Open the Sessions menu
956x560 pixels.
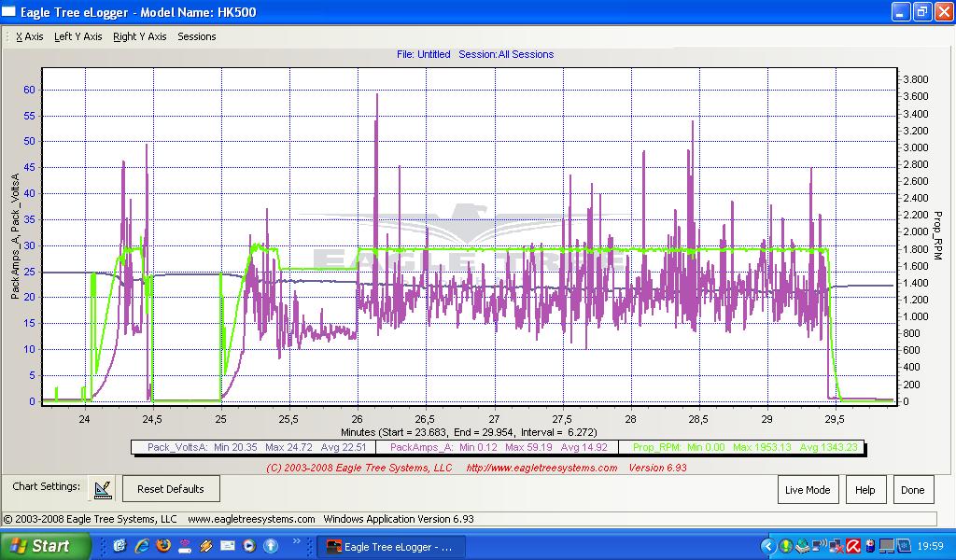197,36
